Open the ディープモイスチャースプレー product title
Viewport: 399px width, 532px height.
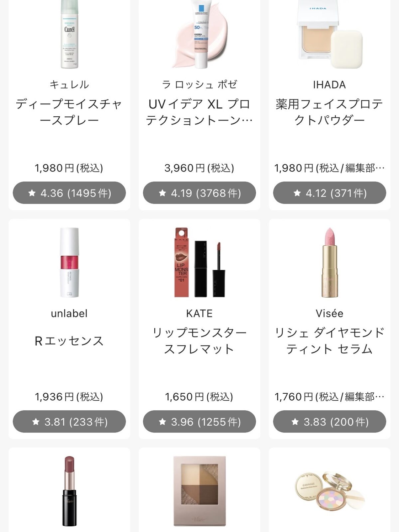click(x=69, y=112)
